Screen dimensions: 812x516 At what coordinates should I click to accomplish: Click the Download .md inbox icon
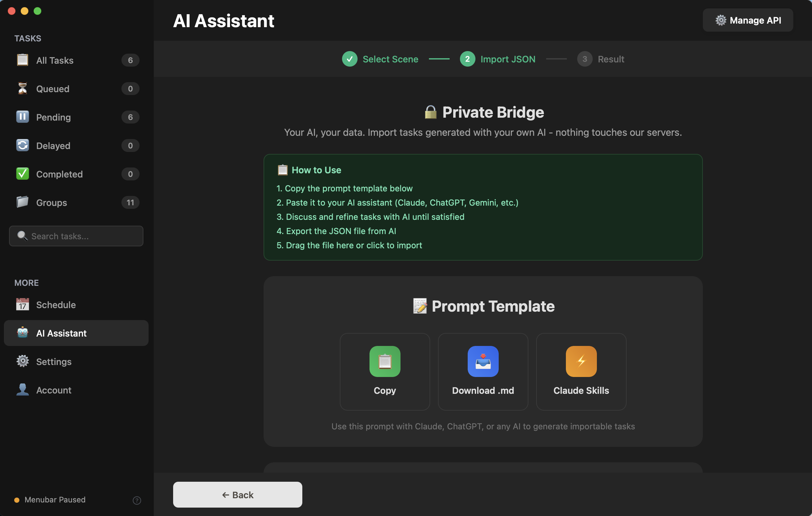point(483,361)
